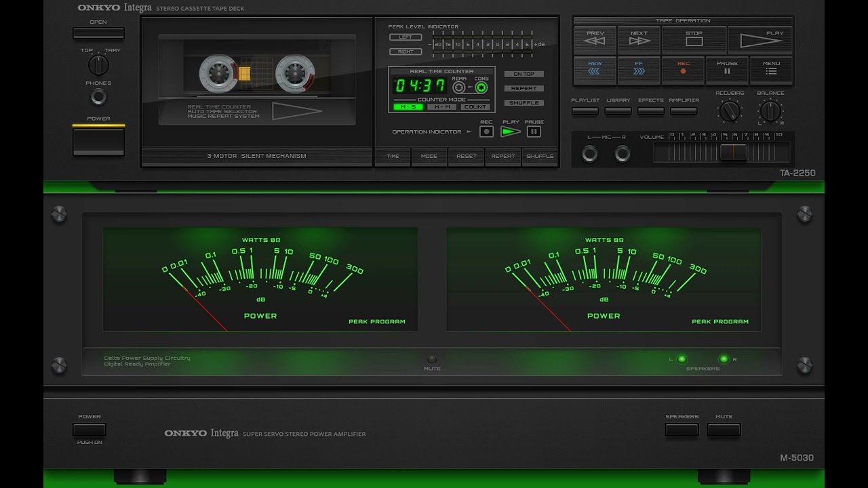This screenshot has height=488, width=868.
Task: Click the LEFT peak channel label
Action: click(406, 37)
